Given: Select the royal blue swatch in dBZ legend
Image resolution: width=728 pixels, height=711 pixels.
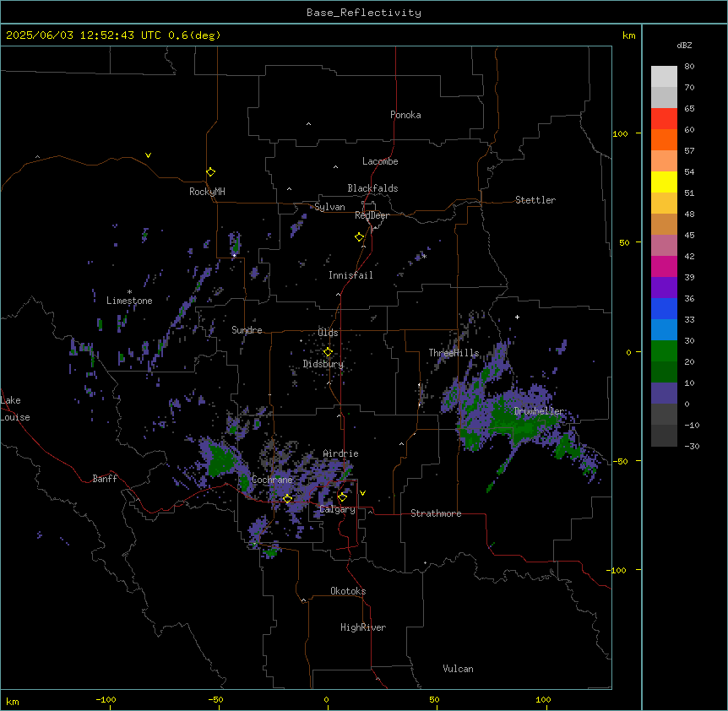Looking at the screenshot, I should [664, 308].
